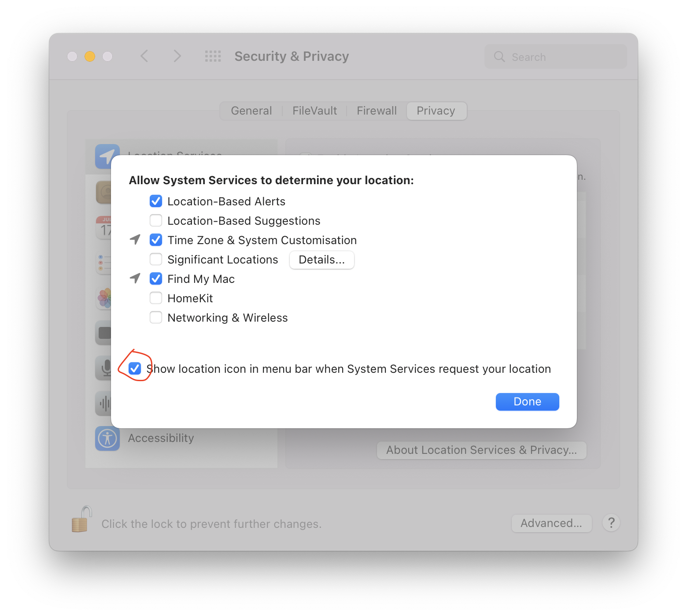
Task: Click location arrow beside Find My Mac
Action: (x=135, y=278)
